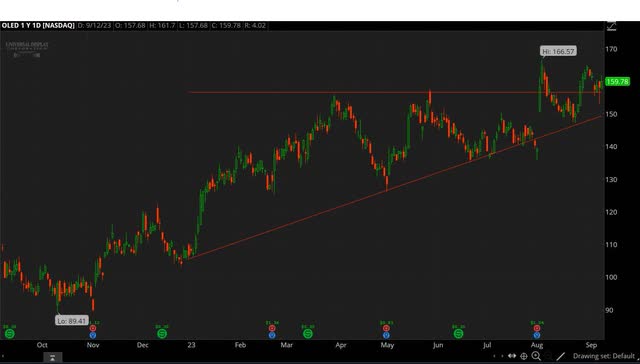Click the Sep time axis label
Image resolution: width=640 pixels, height=364 pixels.
591,345
